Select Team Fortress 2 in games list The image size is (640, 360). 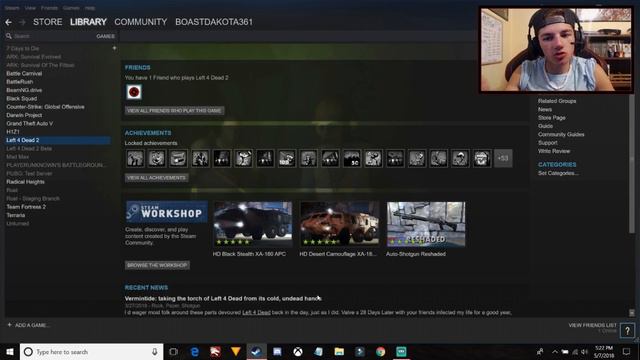tap(26, 207)
